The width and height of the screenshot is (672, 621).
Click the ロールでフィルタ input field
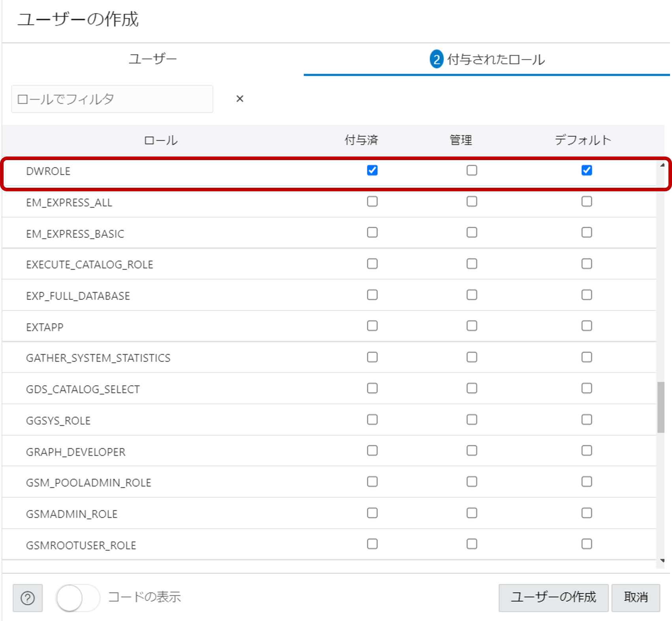(x=112, y=99)
